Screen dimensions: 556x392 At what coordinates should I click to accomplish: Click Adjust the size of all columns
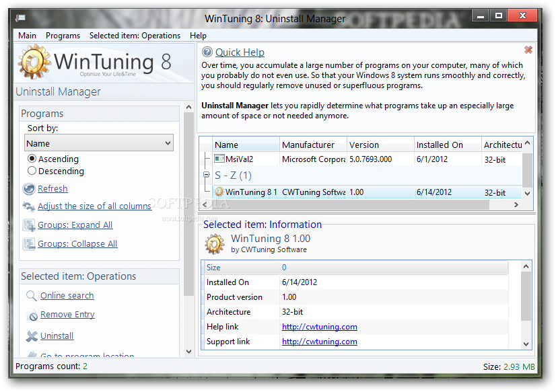pos(95,206)
